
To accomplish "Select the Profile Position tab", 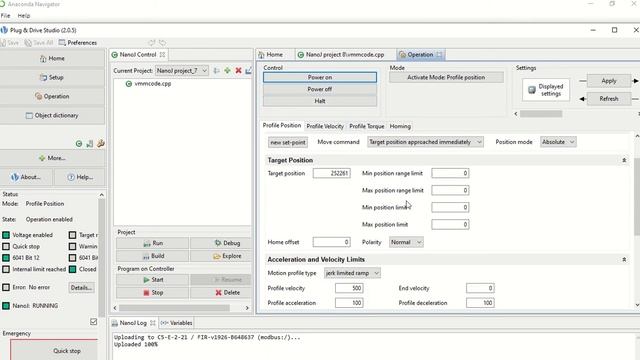I will (282, 126).
